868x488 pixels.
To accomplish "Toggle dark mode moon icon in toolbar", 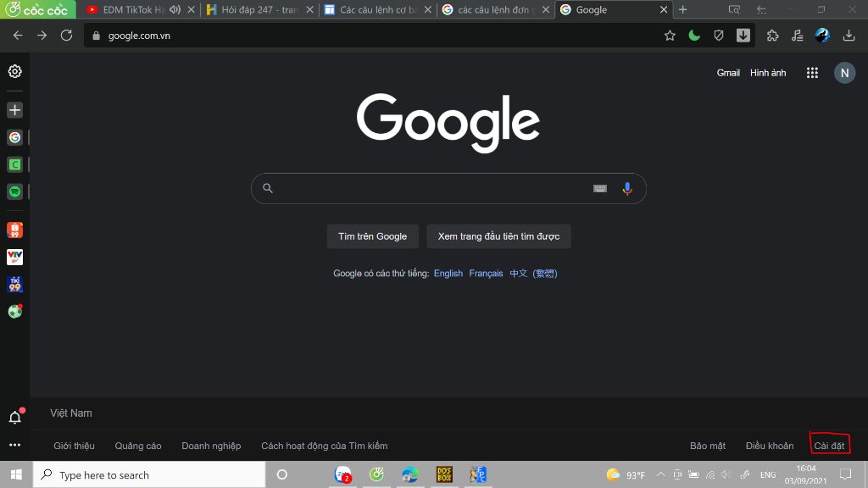I will click(x=694, y=36).
